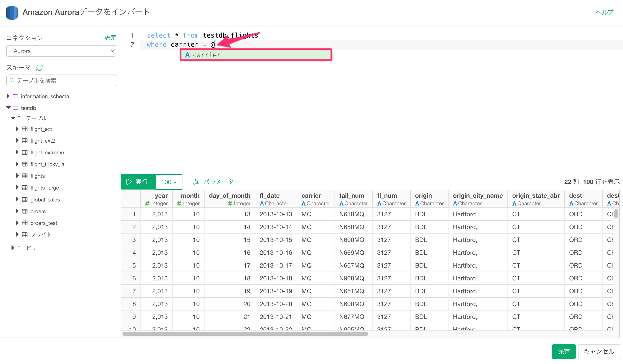The image size is (623, 364).
Task: Click the month column header
Action: click(x=188, y=199)
